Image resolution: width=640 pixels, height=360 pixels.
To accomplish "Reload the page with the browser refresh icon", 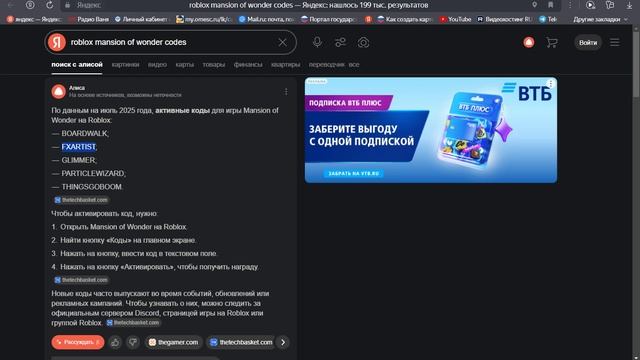I will coord(49,5).
